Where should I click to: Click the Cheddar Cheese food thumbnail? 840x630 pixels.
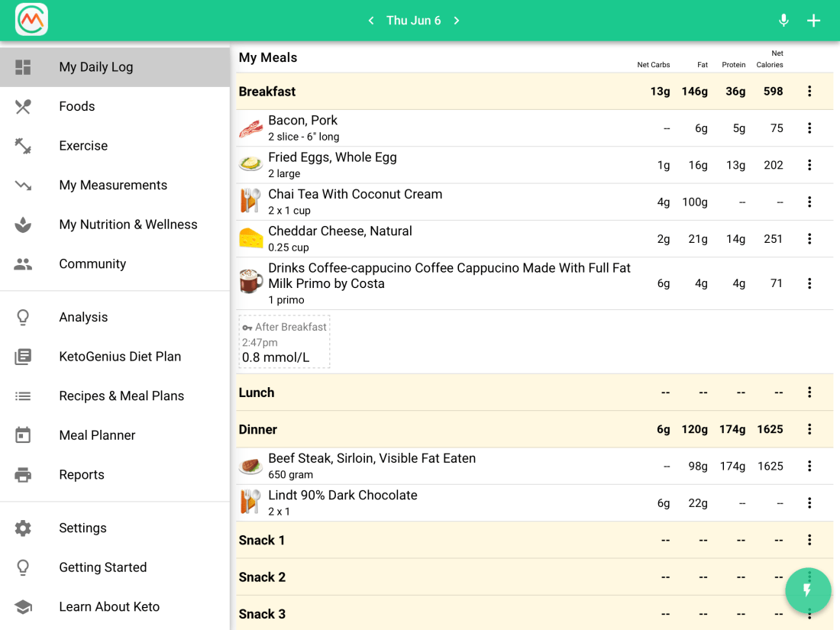point(251,239)
